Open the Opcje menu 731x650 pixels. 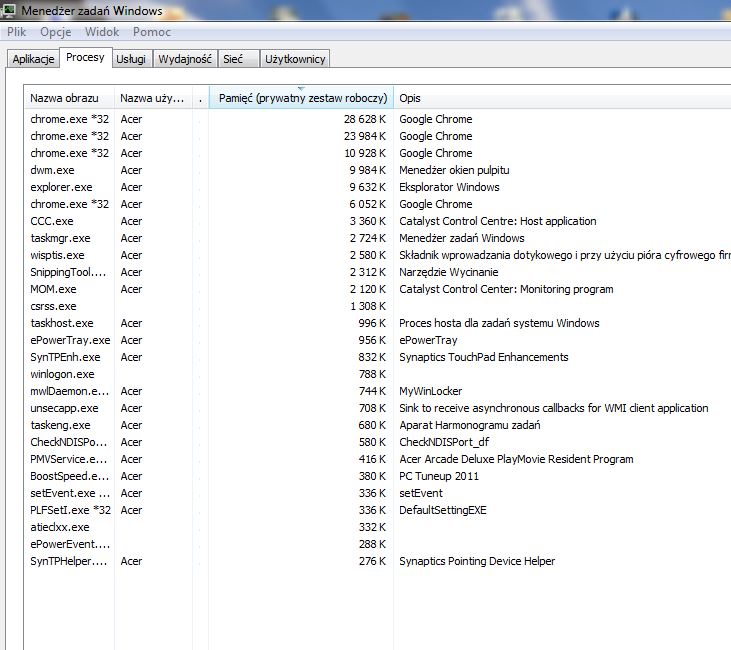tap(55, 32)
